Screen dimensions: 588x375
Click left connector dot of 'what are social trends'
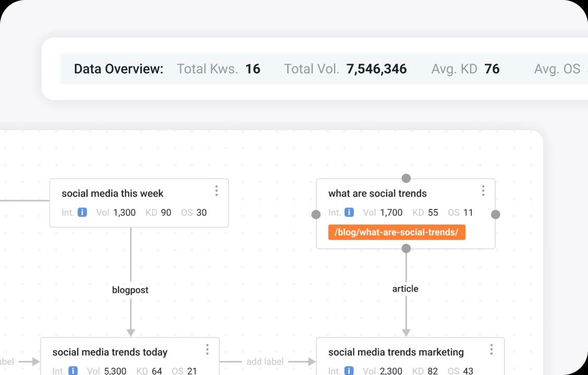316,215
